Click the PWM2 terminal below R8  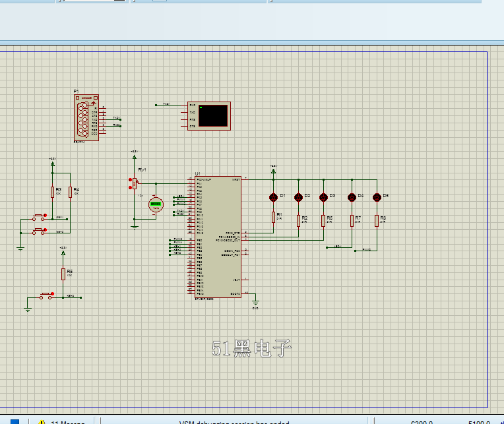click(356, 251)
